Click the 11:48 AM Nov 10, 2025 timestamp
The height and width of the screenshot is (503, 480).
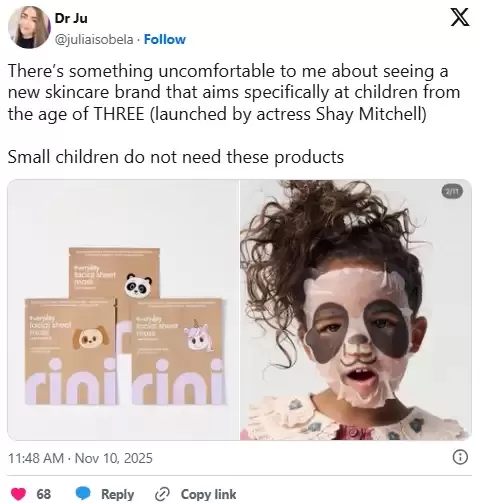pyautogui.click(x=80, y=458)
